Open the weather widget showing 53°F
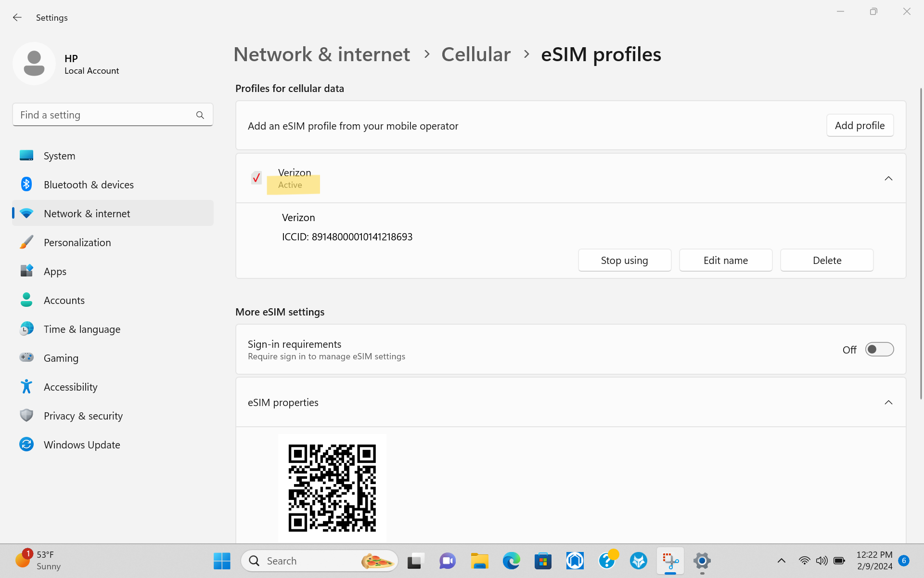The height and width of the screenshot is (578, 924). tap(38, 561)
